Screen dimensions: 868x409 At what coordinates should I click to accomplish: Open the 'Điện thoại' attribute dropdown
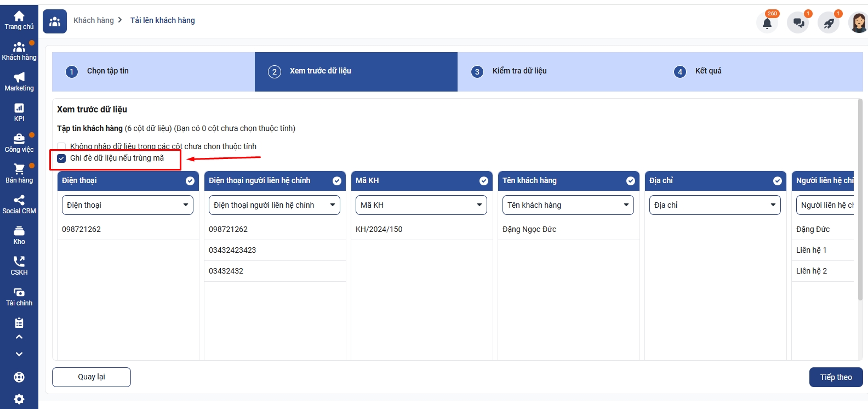[128, 205]
